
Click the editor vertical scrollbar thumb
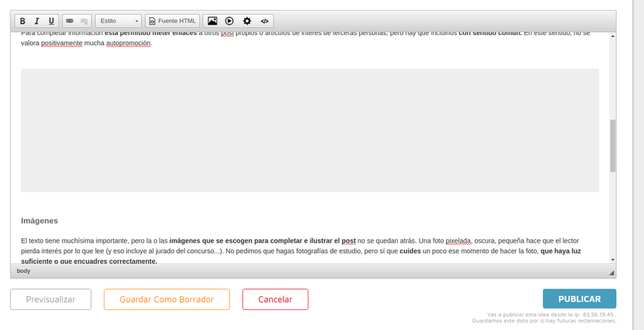pyautogui.click(x=613, y=145)
